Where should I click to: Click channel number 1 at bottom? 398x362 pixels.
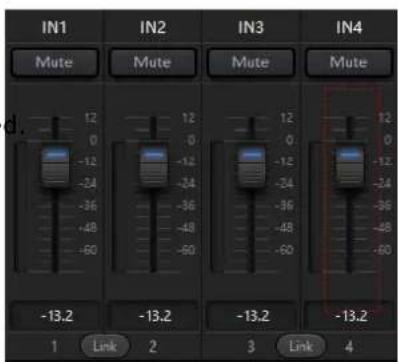54,347
